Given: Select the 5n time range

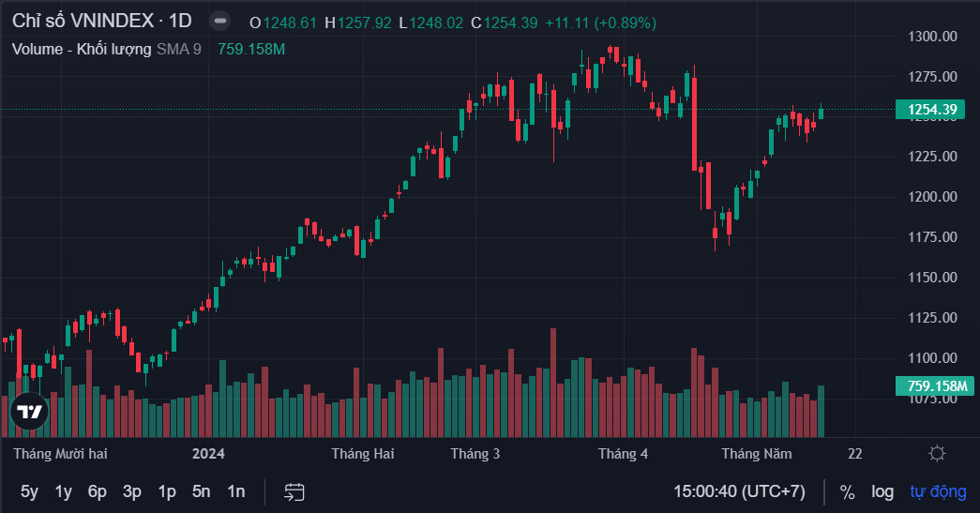Looking at the screenshot, I should tap(202, 491).
